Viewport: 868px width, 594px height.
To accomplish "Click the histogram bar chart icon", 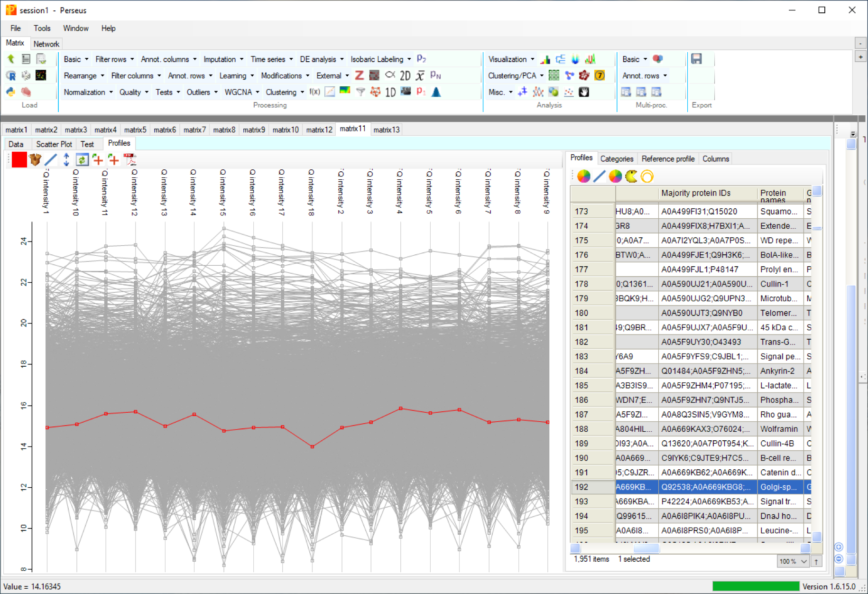I will (545, 59).
